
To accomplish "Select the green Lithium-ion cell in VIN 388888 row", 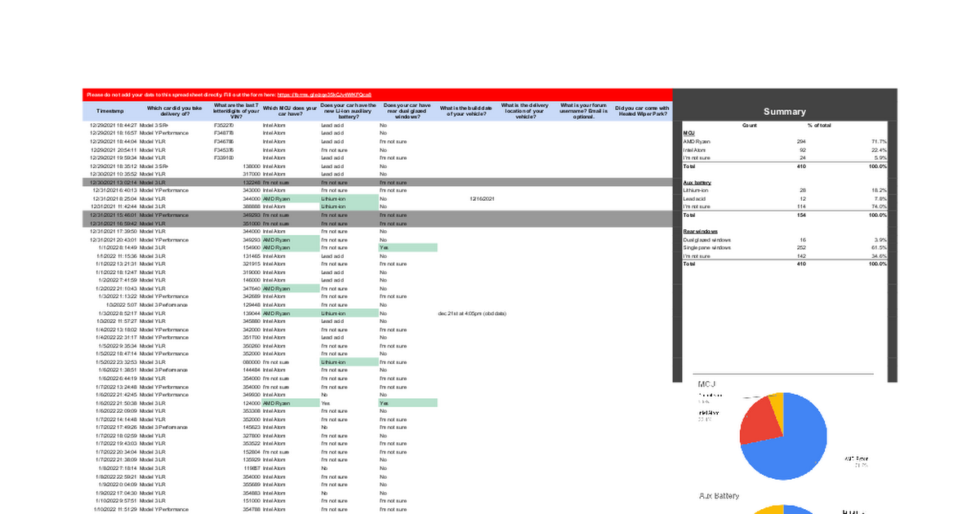I will (x=349, y=207).
